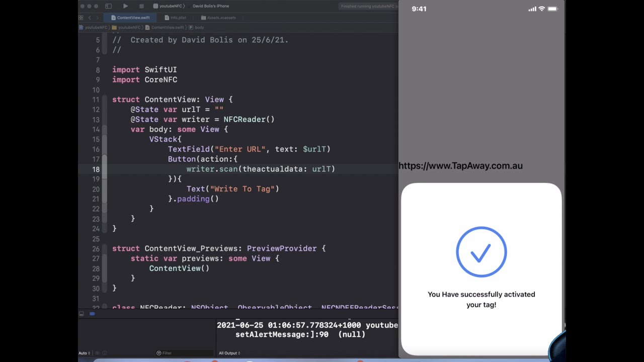
Task: Click the 'NFCReader()' initializer text
Action: coord(249,120)
